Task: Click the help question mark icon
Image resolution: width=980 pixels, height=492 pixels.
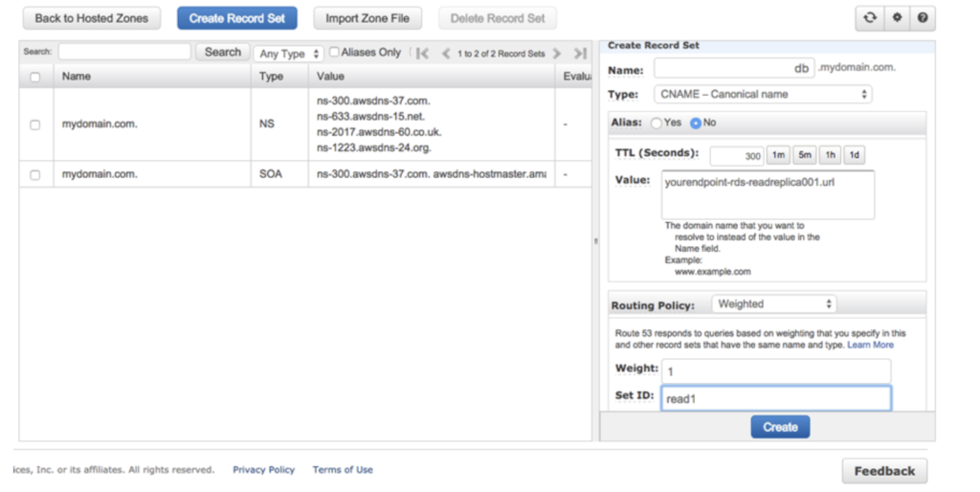Action: click(922, 18)
